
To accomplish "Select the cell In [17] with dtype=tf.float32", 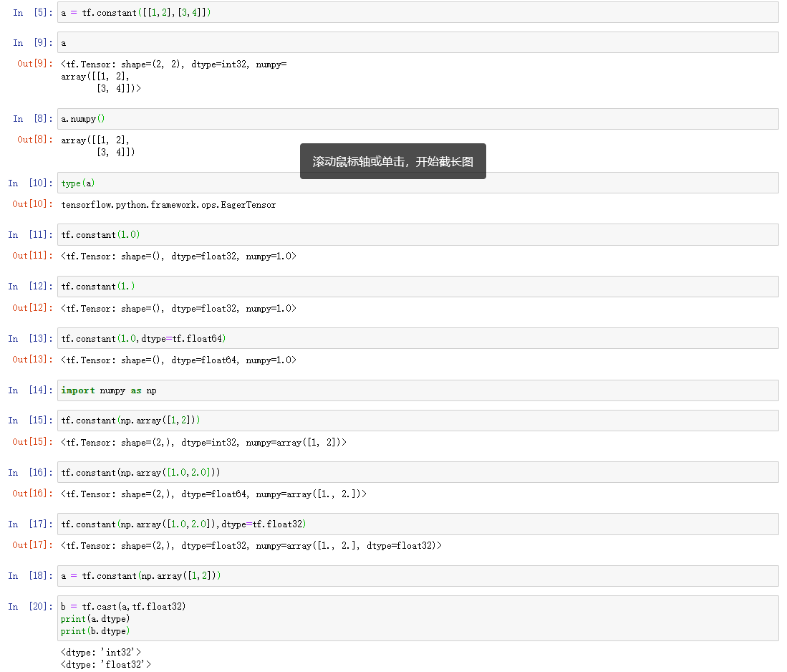I will tap(417, 524).
